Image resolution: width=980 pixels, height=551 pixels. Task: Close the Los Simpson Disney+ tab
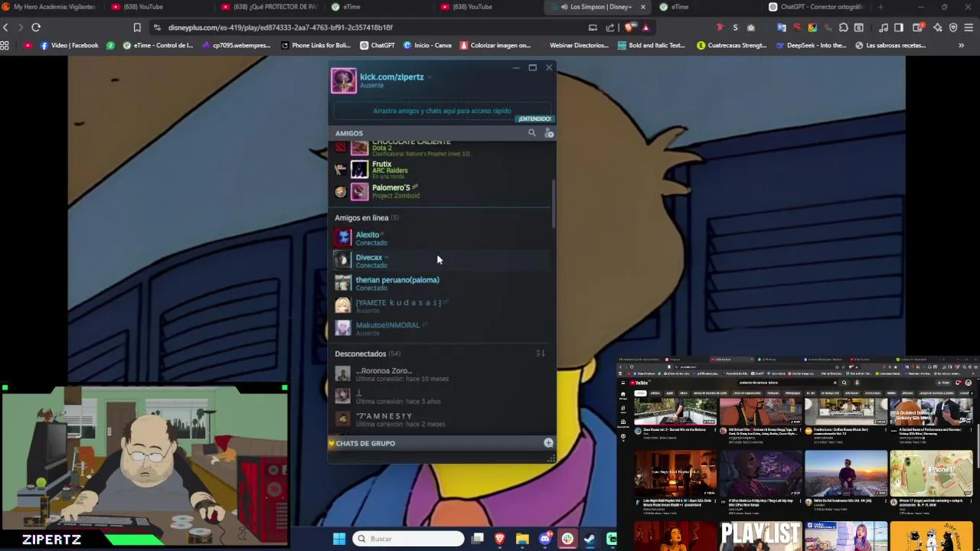[643, 7]
